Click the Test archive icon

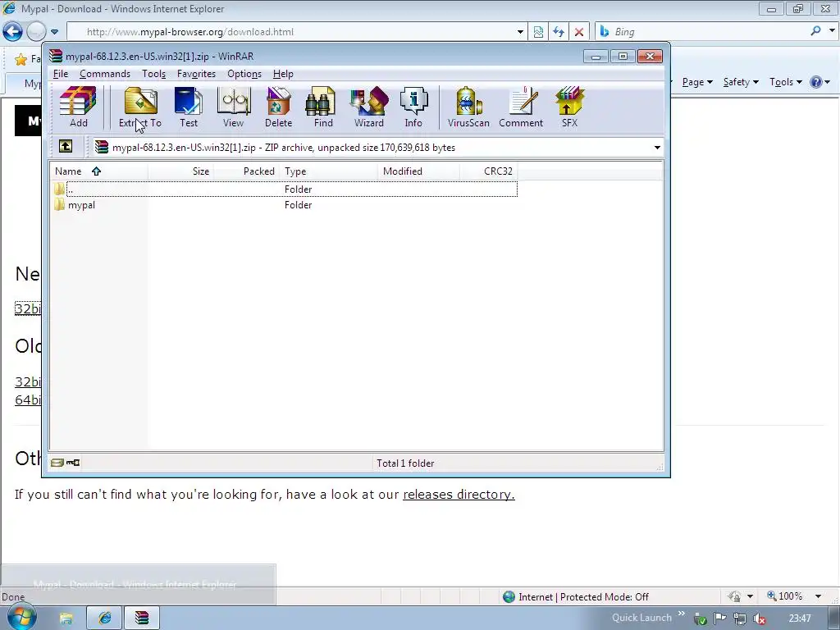(189, 107)
